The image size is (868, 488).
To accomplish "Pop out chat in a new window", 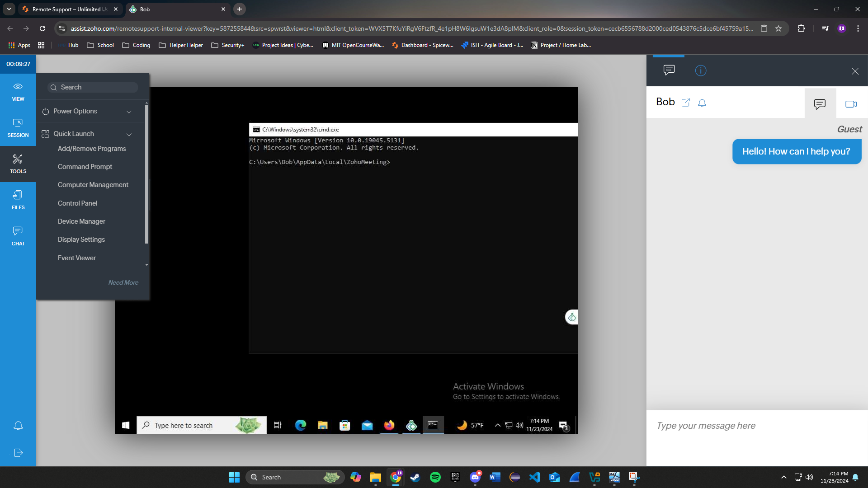I will 685,103.
